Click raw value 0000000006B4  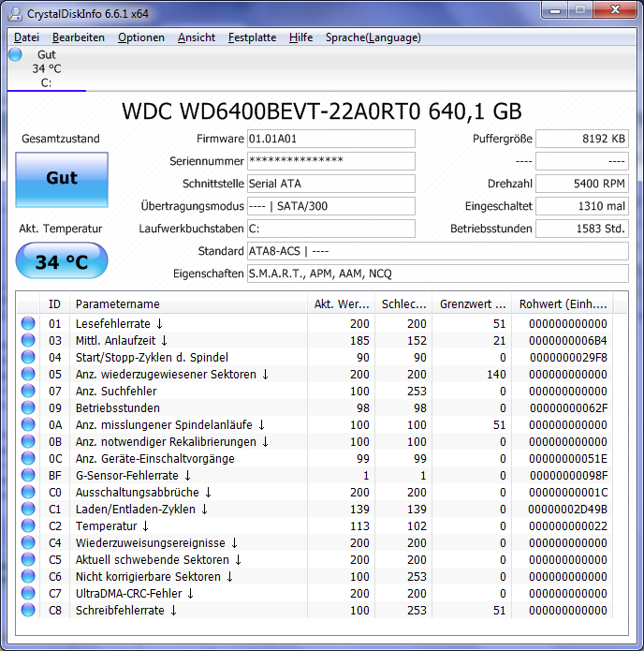[567, 340]
